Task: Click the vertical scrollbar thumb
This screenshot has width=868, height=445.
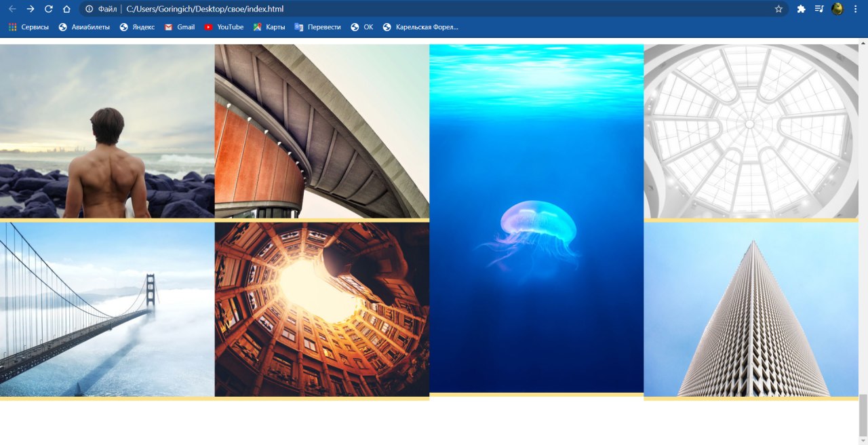Action: tap(863, 415)
